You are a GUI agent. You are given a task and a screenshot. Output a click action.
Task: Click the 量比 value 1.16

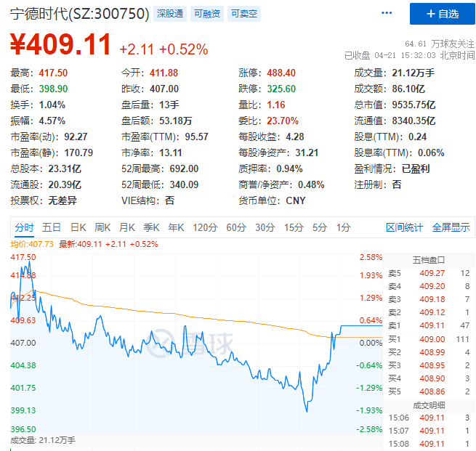[276, 105]
